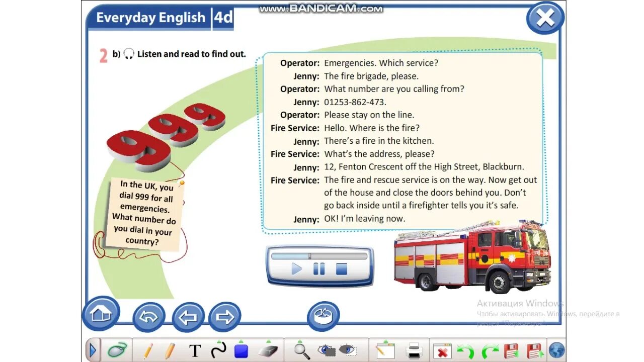Expand the toolbar with the blue triangle

(x=93, y=350)
